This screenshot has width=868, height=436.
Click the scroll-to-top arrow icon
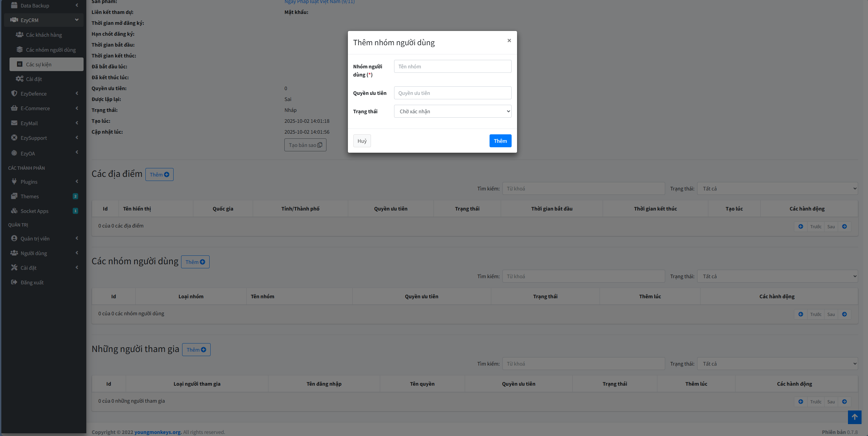point(854,417)
